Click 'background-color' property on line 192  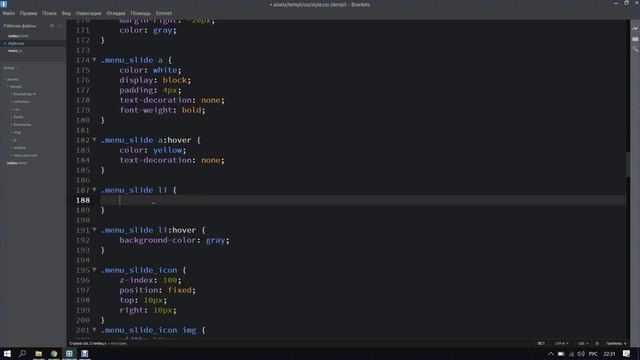[158, 240]
